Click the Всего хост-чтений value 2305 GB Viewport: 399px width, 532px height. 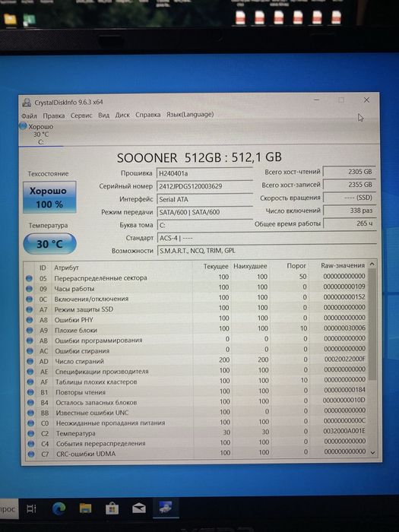[350, 172]
